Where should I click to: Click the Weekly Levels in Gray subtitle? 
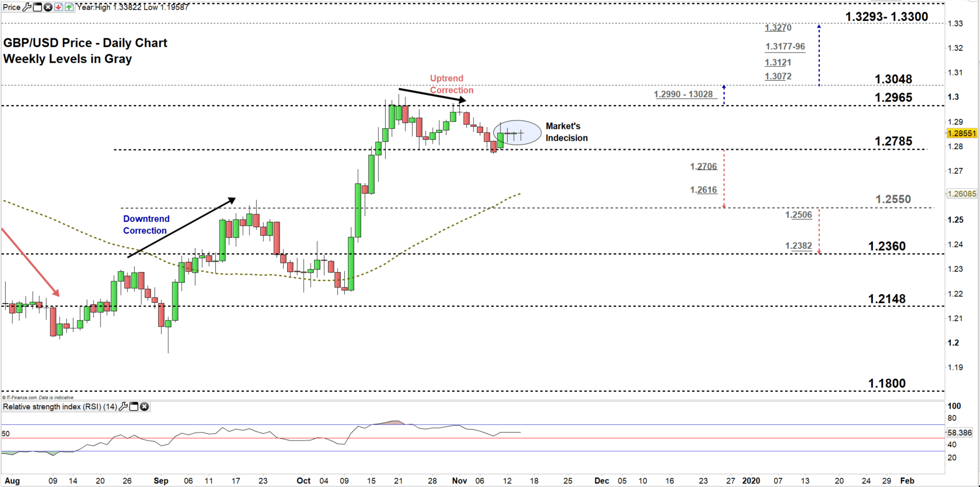click(x=67, y=59)
